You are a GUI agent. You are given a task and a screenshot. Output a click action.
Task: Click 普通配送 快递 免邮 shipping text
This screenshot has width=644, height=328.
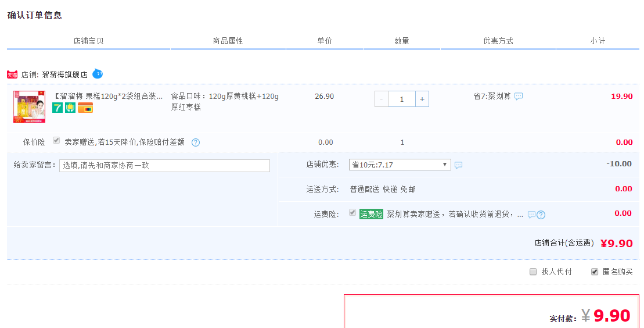click(x=383, y=190)
